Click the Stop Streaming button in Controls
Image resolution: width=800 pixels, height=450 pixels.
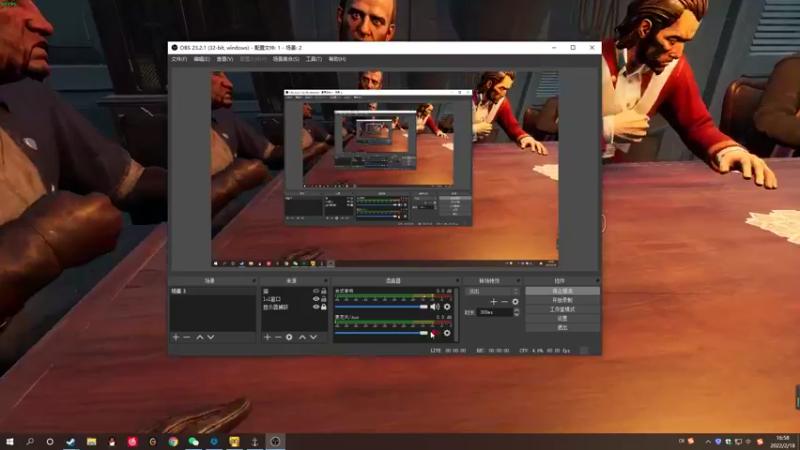click(x=562, y=291)
